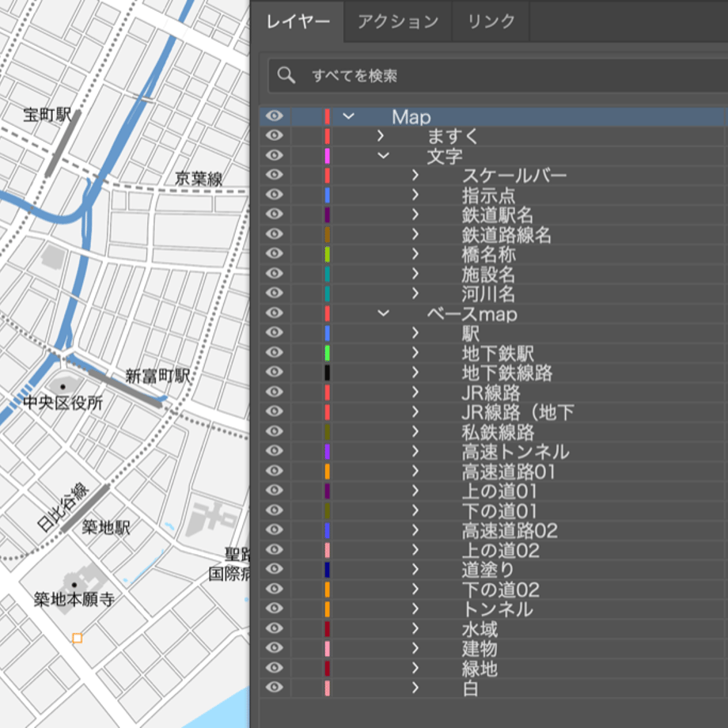This screenshot has height=728, width=728.
Task: Click the search magnifier icon
Action: coord(286,74)
